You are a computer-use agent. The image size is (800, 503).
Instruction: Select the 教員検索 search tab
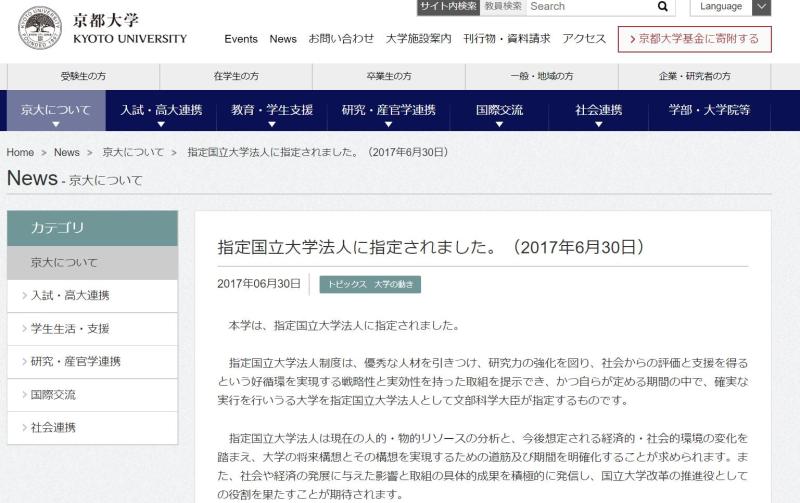pos(503,7)
